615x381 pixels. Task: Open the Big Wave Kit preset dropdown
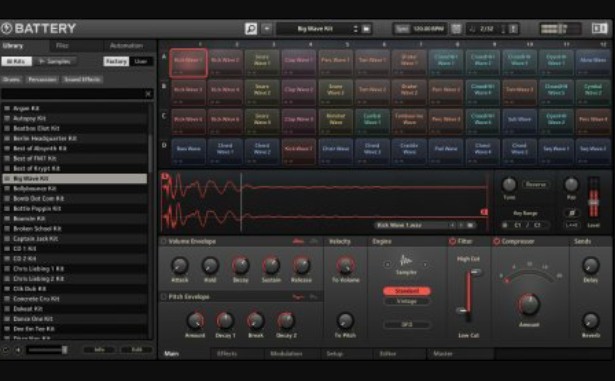315,29
